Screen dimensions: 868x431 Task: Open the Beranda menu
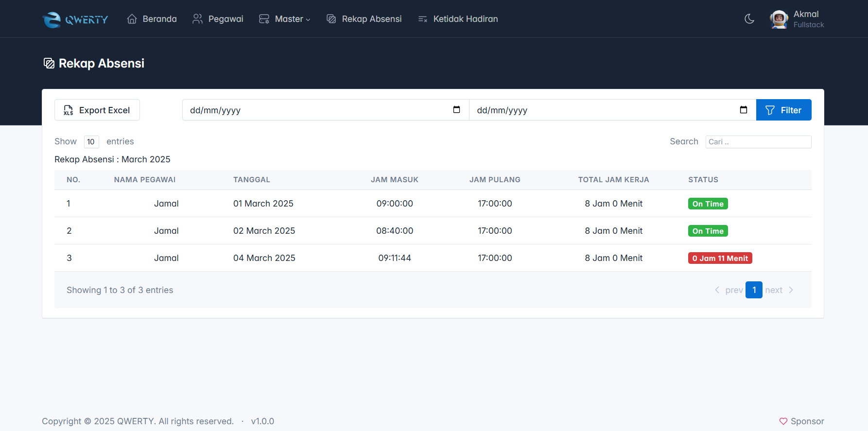152,19
